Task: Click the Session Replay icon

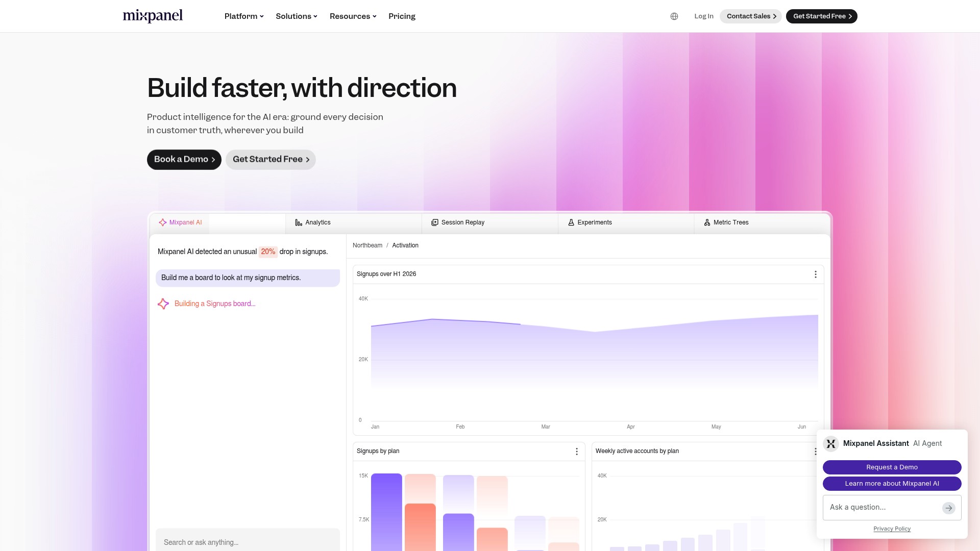Action: click(x=435, y=222)
